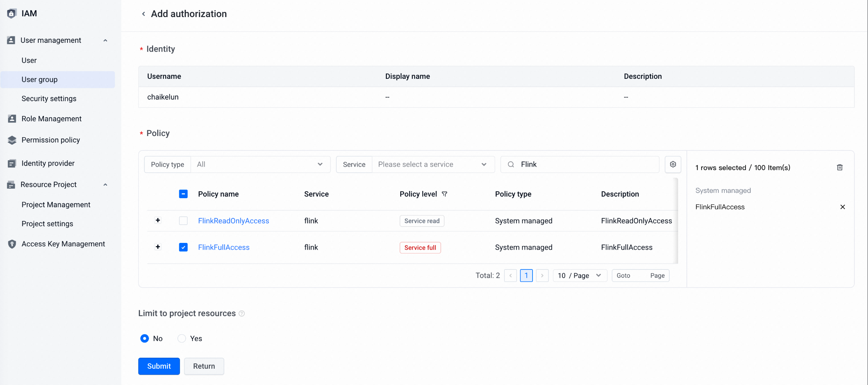Click page 1 in pagination

coord(526,275)
